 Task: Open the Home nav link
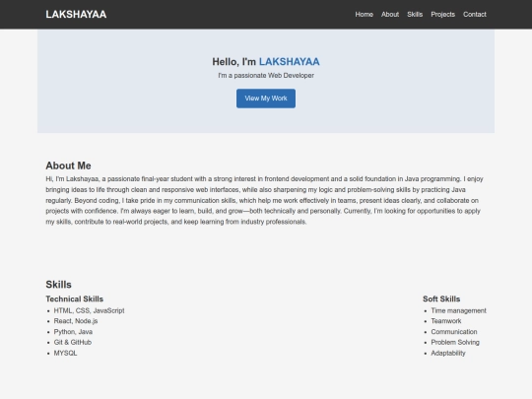tap(365, 14)
